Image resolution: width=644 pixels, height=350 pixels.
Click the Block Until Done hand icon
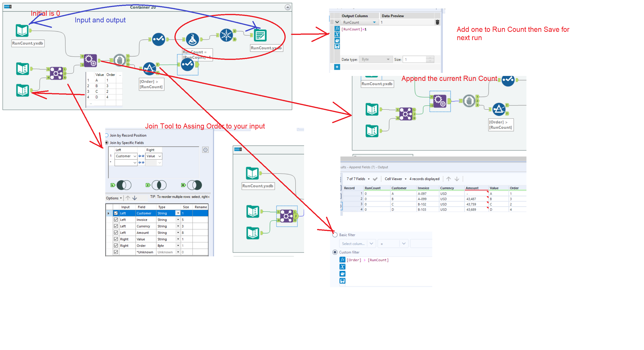click(119, 60)
